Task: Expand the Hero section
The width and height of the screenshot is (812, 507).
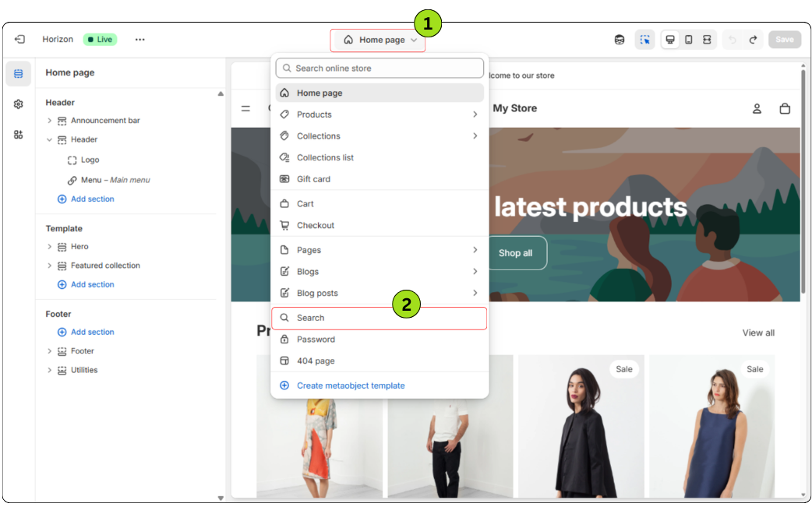Action: point(49,247)
